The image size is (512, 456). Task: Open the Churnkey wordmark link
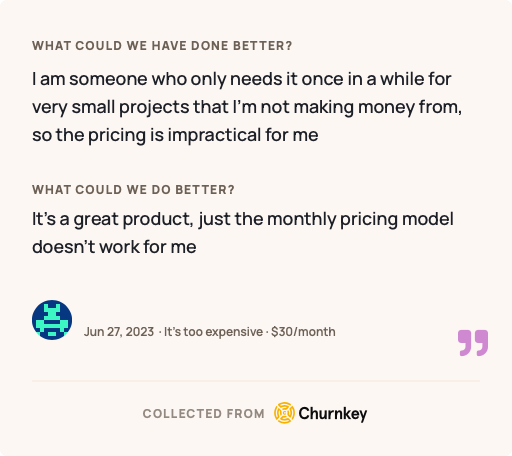(333, 414)
